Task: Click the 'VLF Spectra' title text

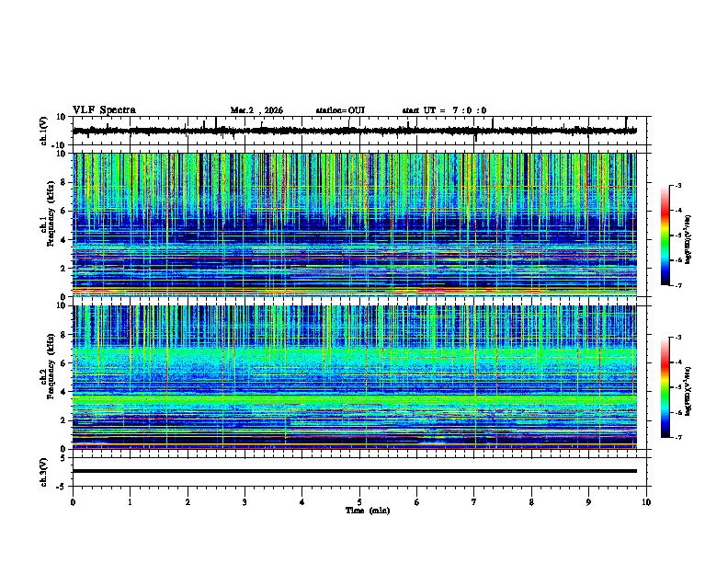Action: point(104,110)
